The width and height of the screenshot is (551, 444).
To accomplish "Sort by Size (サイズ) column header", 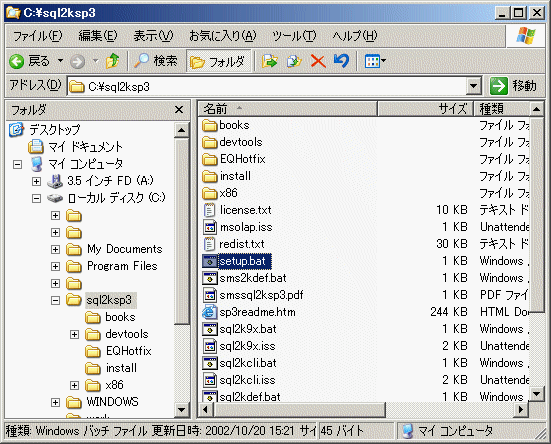I will click(x=425, y=109).
